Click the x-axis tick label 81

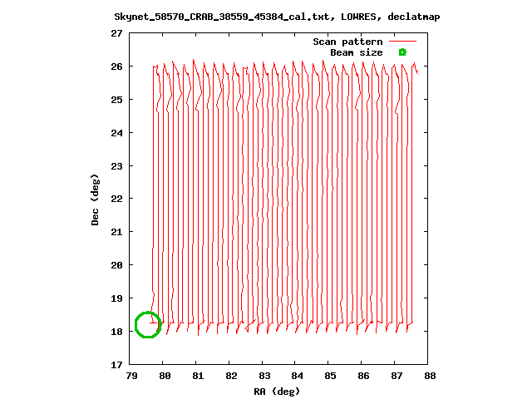click(x=198, y=376)
